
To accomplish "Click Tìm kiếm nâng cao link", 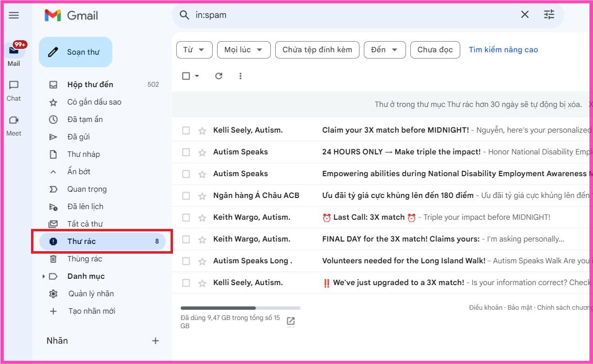I will 503,50.
